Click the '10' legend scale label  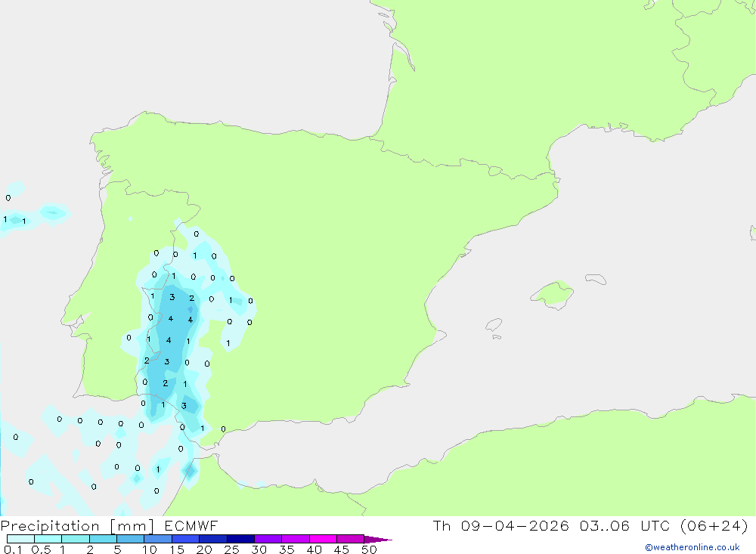(150, 549)
